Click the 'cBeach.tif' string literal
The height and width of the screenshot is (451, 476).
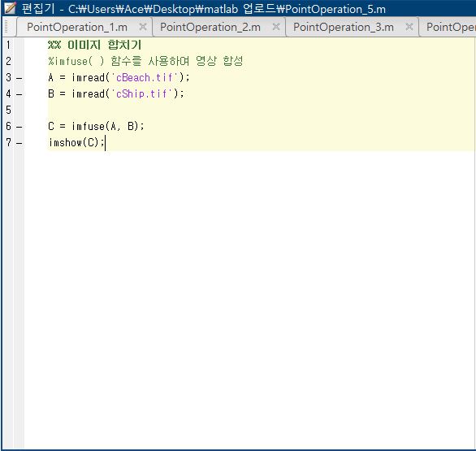tap(145, 78)
